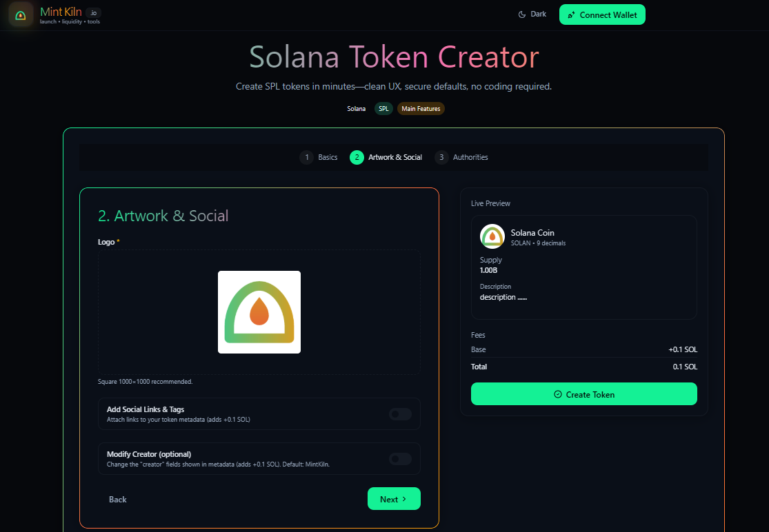
Task: Switch theme using the Dark toggle
Action: (532, 14)
